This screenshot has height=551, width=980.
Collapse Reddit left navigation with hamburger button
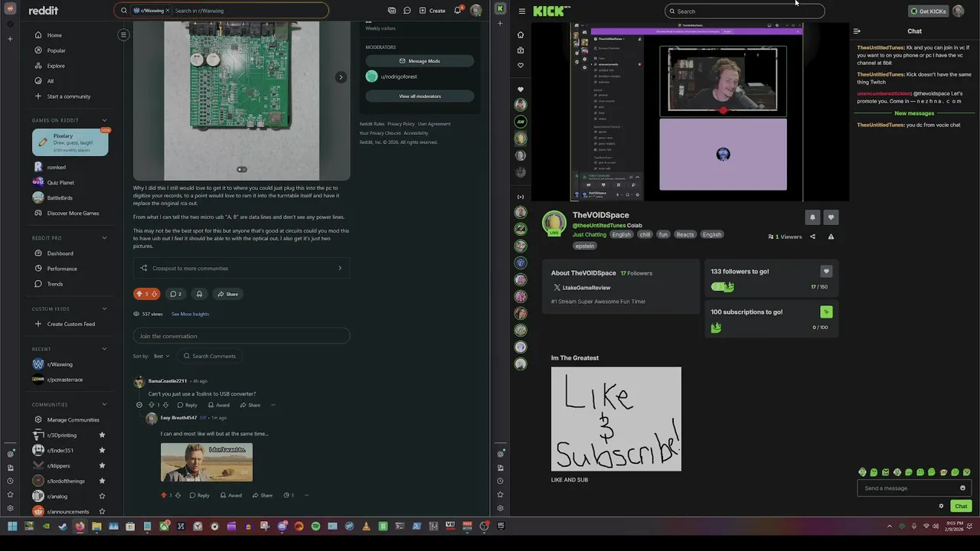click(x=123, y=34)
